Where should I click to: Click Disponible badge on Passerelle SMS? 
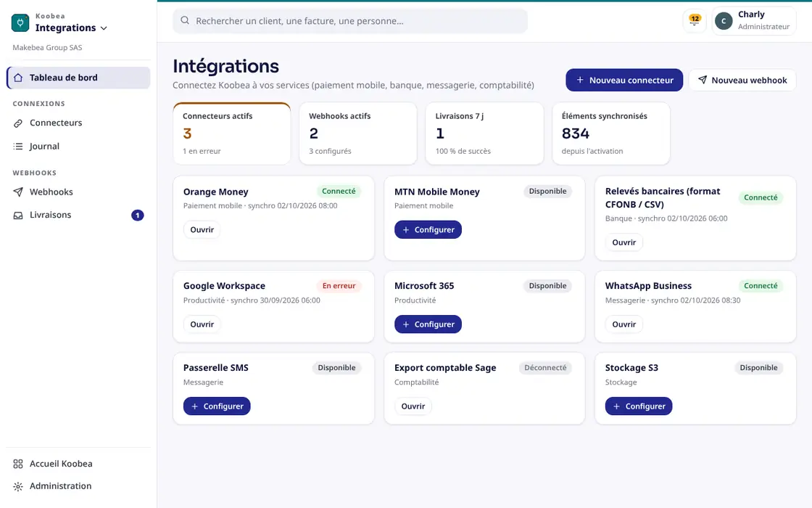coord(336,367)
